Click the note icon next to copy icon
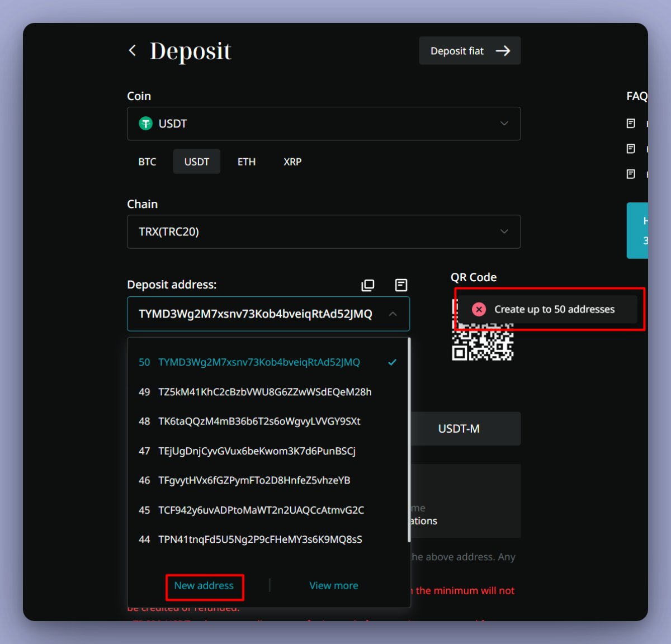This screenshot has width=671, height=644. (x=401, y=285)
